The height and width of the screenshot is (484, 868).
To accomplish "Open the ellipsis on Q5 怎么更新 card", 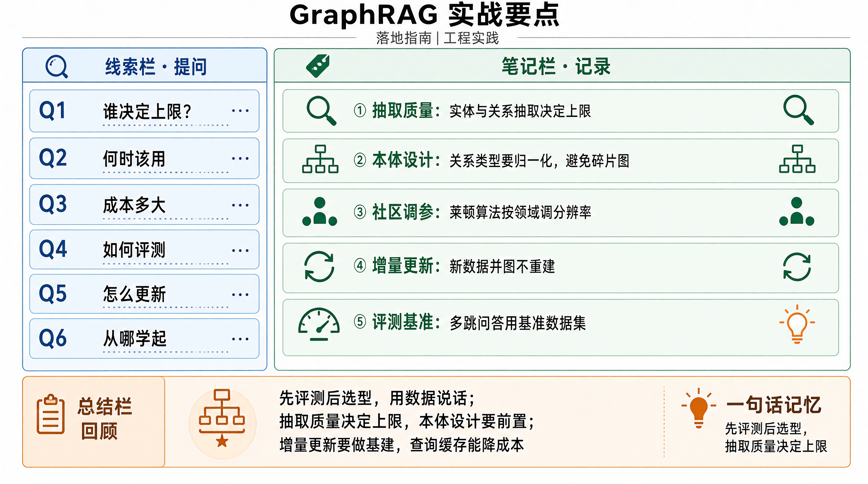I will tap(241, 295).
